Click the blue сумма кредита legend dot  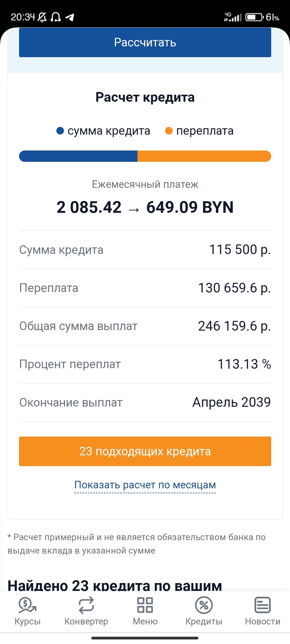coord(60,131)
